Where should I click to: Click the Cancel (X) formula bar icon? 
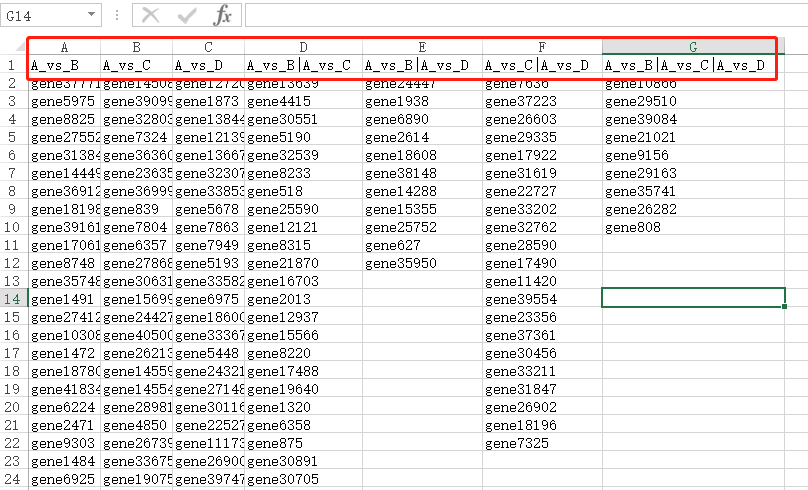[x=150, y=15]
